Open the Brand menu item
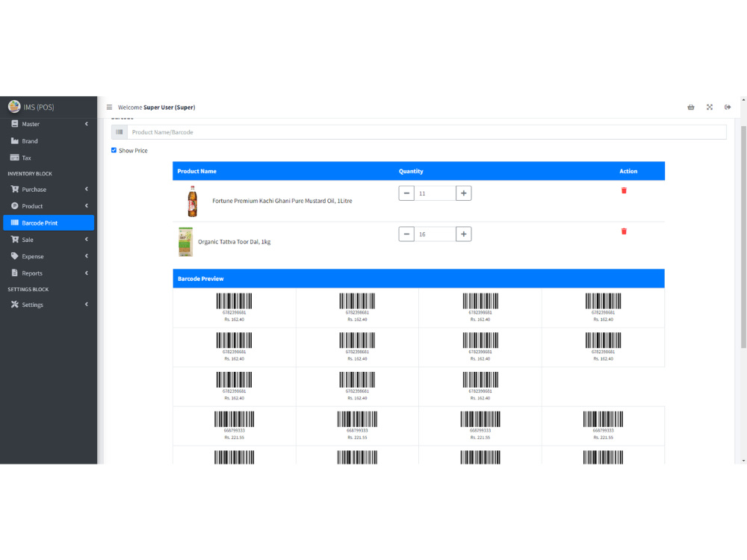Image resolution: width=747 pixels, height=560 pixels. pyautogui.click(x=48, y=141)
